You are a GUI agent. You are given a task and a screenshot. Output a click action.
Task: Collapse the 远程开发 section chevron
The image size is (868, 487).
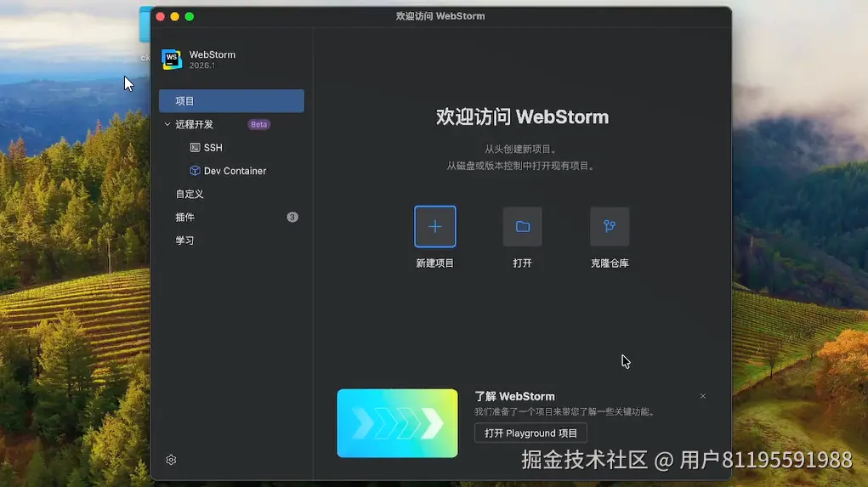click(167, 124)
